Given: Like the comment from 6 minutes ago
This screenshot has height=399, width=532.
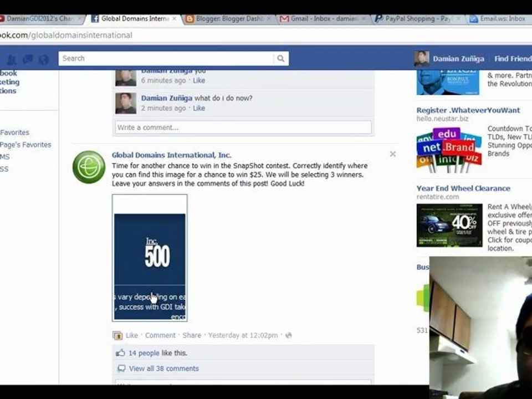Looking at the screenshot, I should pyautogui.click(x=199, y=80).
